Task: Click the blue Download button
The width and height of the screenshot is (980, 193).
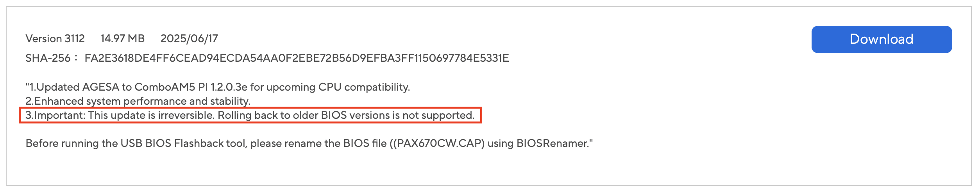Action: (881, 39)
